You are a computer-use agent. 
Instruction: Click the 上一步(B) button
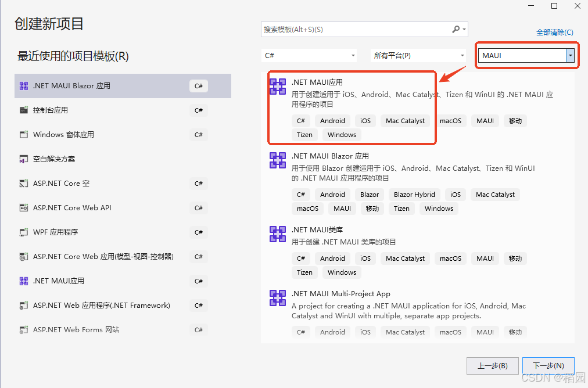pyautogui.click(x=492, y=365)
